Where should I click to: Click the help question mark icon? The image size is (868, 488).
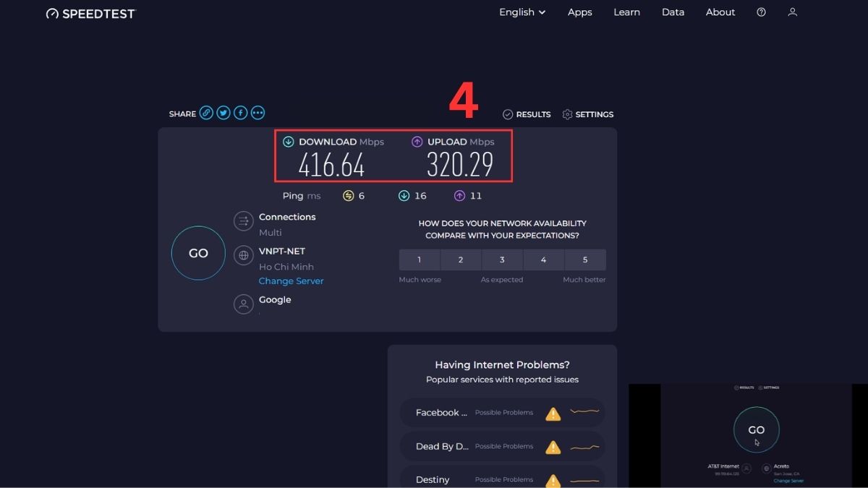coord(761,12)
